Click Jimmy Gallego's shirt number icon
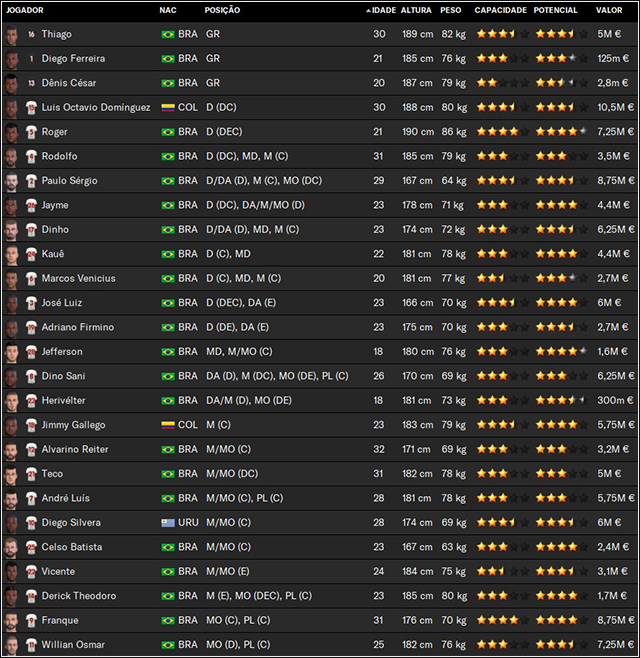Viewport: 640px width, 658px height. (31, 425)
